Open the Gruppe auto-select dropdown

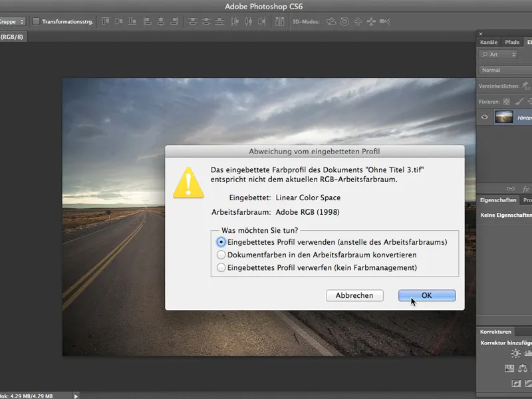tap(13, 21)
